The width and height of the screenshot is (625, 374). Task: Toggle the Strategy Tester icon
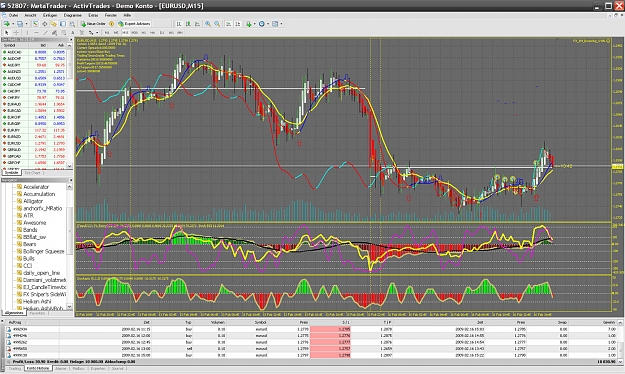coord(72,24)
